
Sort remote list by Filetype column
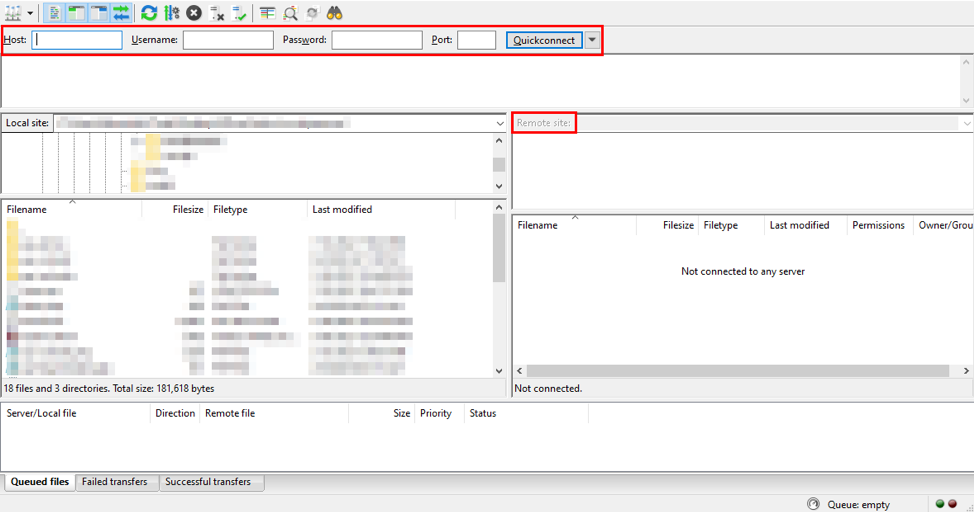pos(731,225)
